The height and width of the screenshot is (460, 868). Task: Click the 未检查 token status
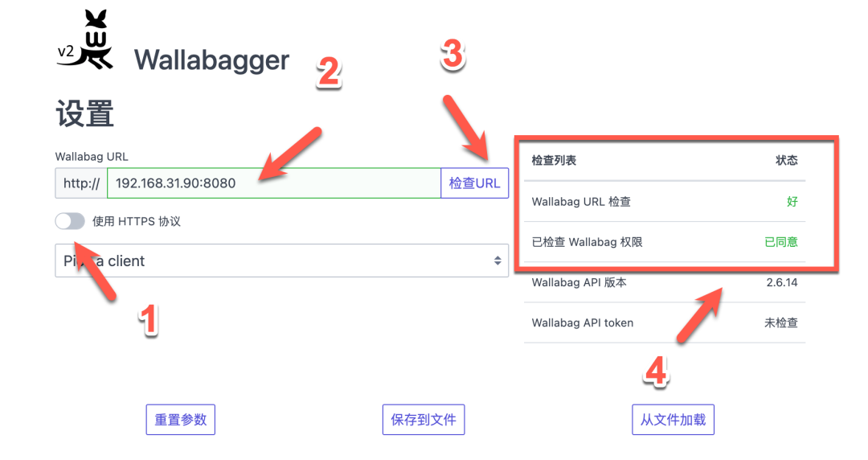coord(781,322)
